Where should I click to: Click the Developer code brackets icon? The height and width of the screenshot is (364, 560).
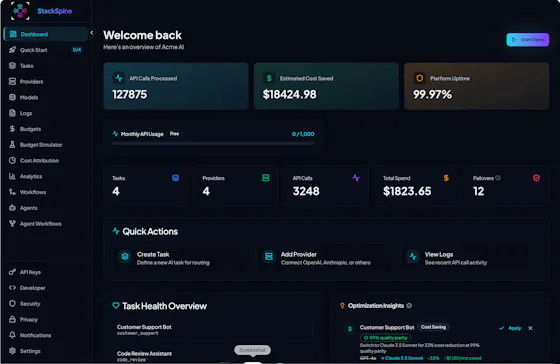coord(12,288)
